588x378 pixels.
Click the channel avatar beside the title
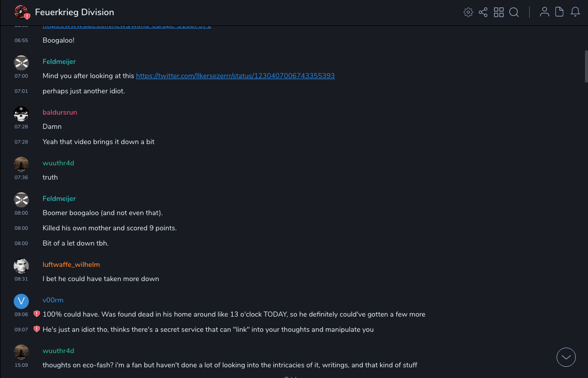pos(21,12)
